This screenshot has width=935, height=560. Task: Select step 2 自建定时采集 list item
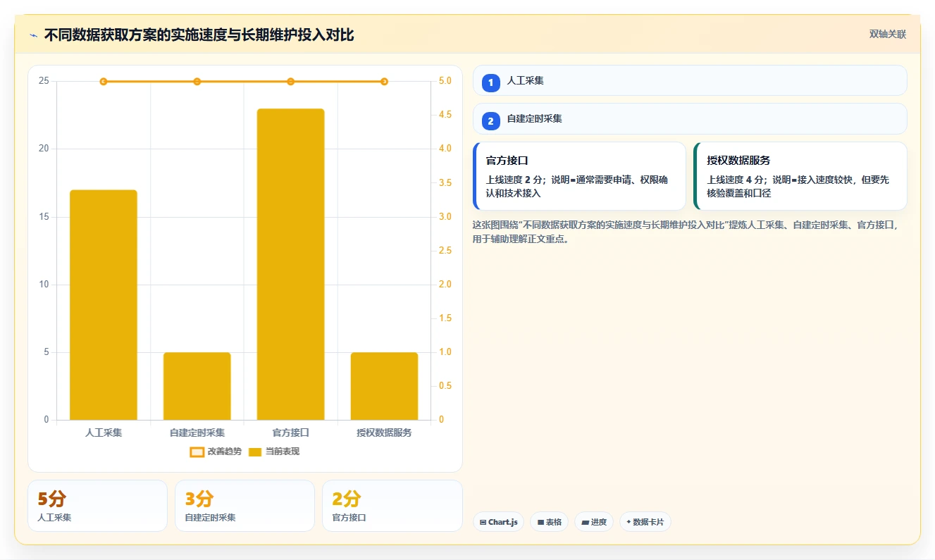(x=690, y=118)
